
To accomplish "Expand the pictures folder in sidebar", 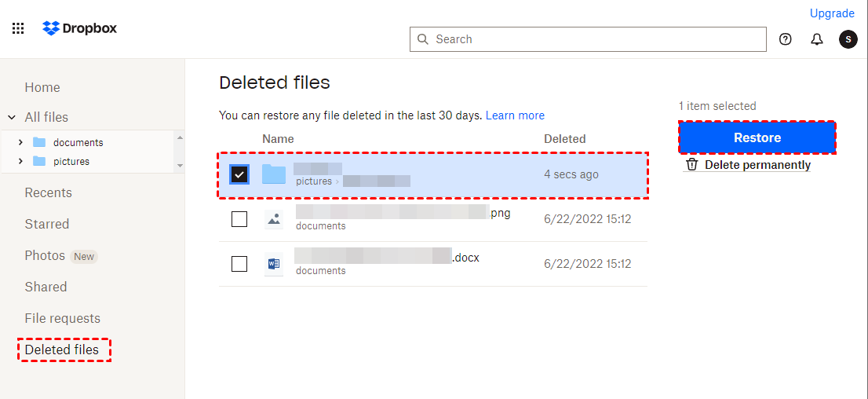I will 20,161.
